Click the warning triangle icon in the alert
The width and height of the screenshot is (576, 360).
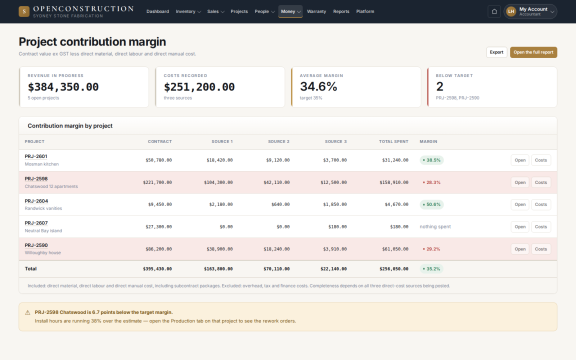point(28,313)
